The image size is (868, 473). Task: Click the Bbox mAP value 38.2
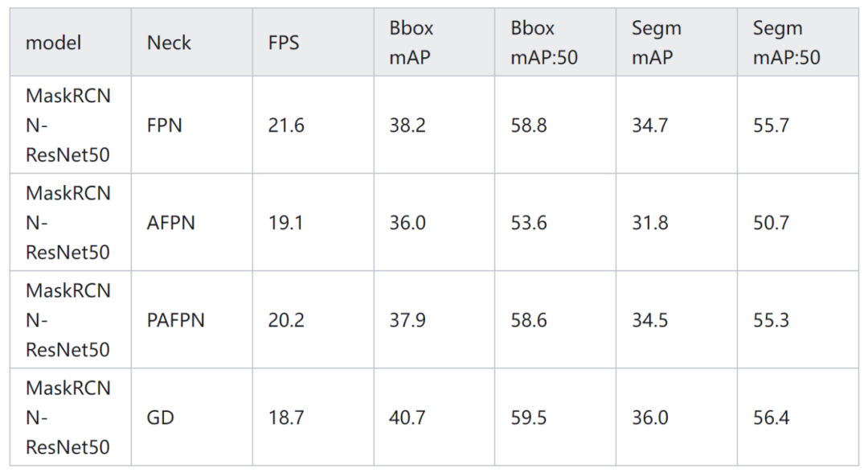tap(407, 125)
